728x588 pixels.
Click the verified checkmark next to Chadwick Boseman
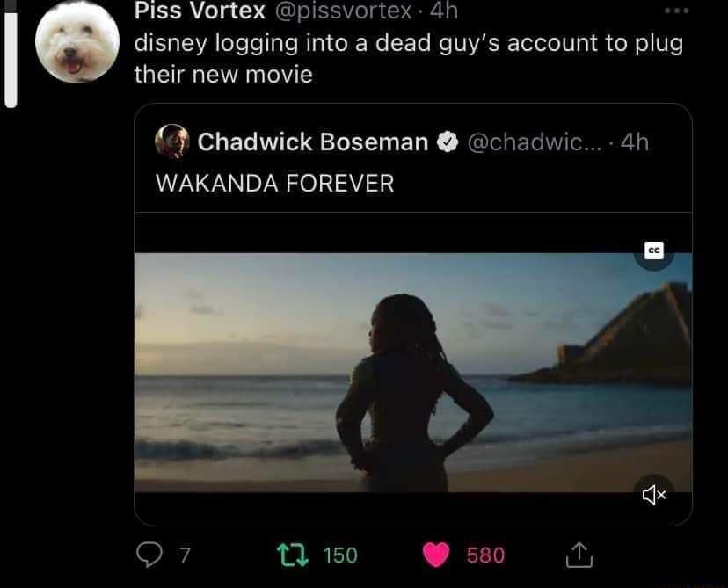click(x=448, y=141)
